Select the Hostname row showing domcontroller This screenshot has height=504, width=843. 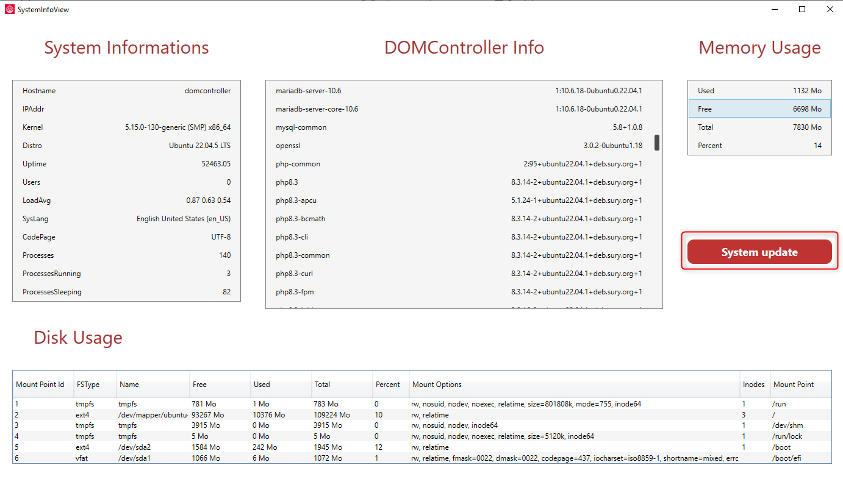127,91
